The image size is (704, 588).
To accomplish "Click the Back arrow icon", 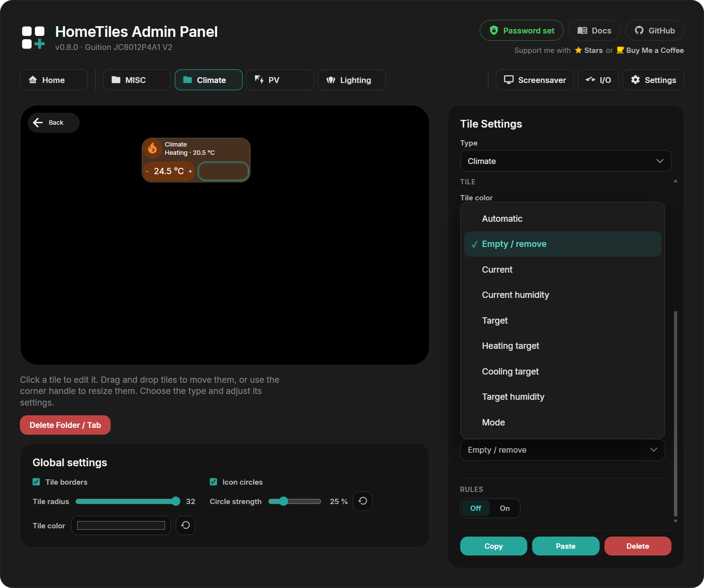I will pos(38,123).
